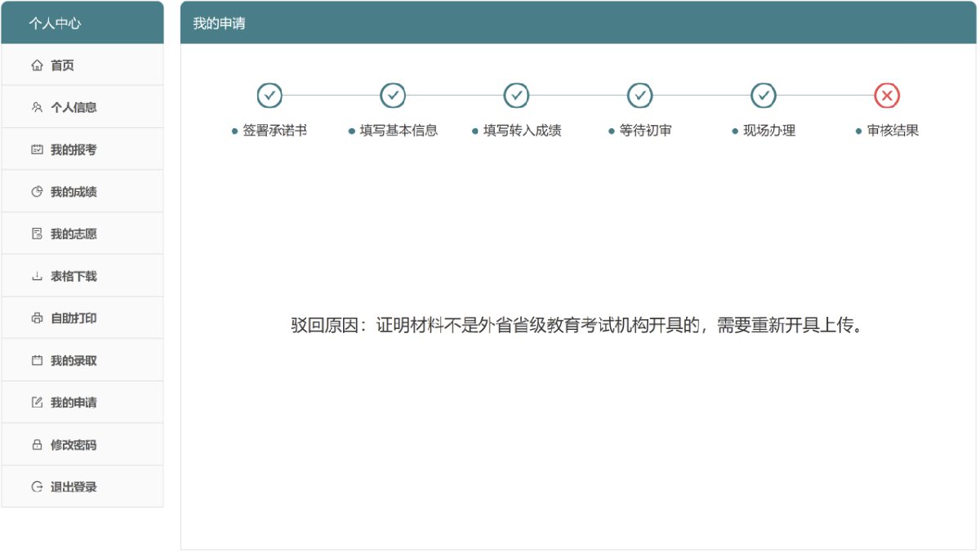Click 退出登录 to log out
This screenshot has width=980, height=552.
pos(82,487)
